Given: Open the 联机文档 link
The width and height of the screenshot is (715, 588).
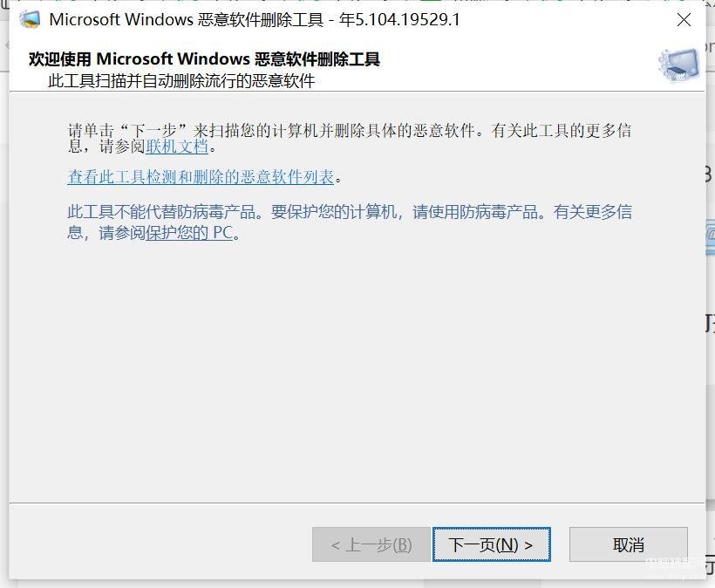Looking at the screenshot, I should [177, 147].
